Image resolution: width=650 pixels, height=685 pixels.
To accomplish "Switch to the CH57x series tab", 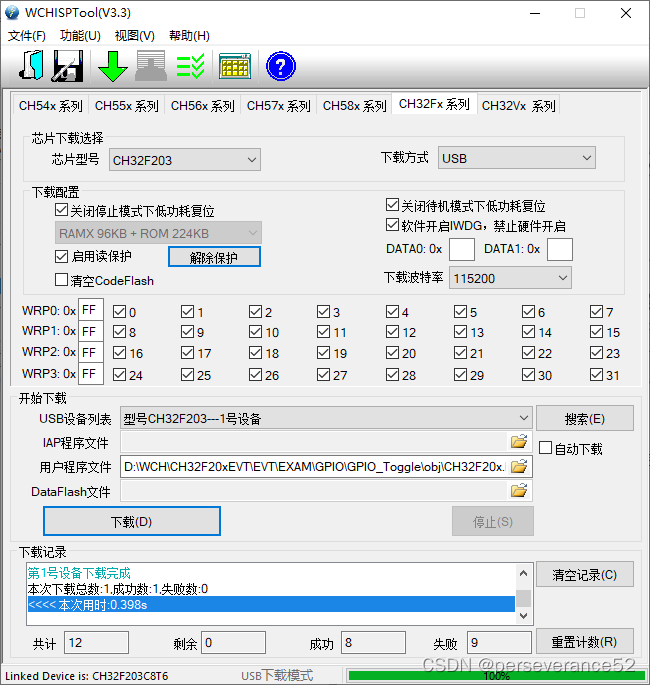I will (279, 106).
